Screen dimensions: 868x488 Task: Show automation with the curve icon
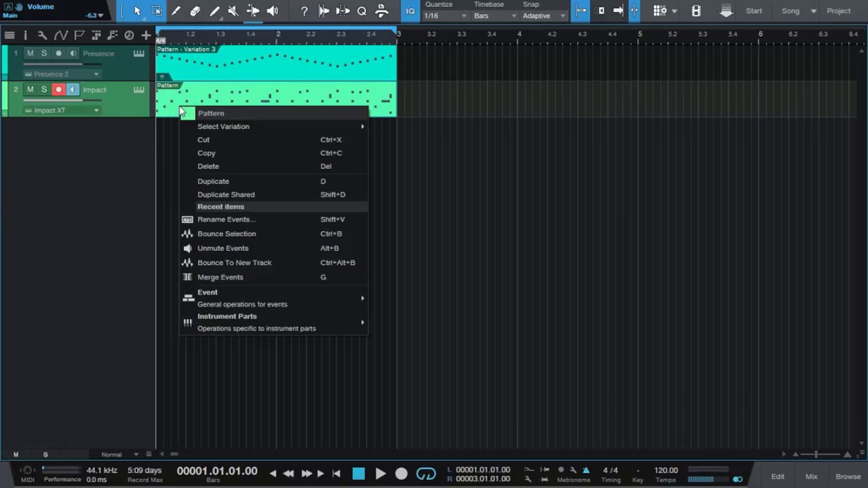click(x=60, y=35)
